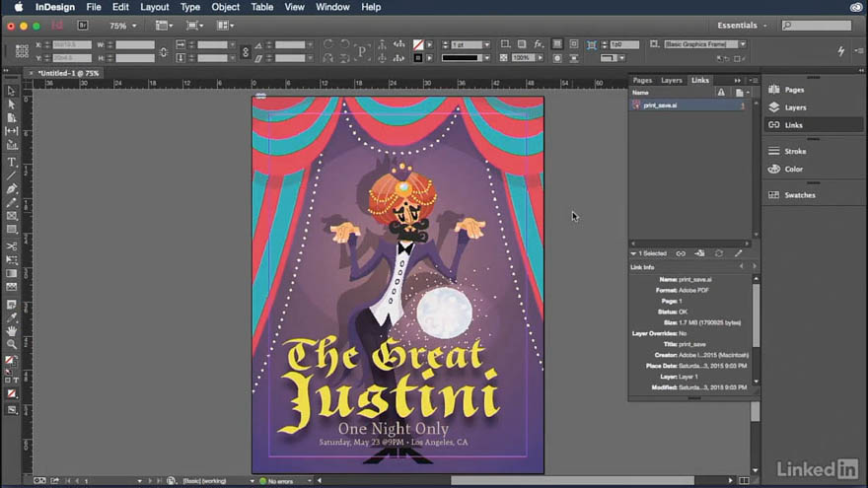Select the Rectangle Frame tool
The width and height of the screenshot is (868, 488).
pyautogui.click(x=11, y=216)
